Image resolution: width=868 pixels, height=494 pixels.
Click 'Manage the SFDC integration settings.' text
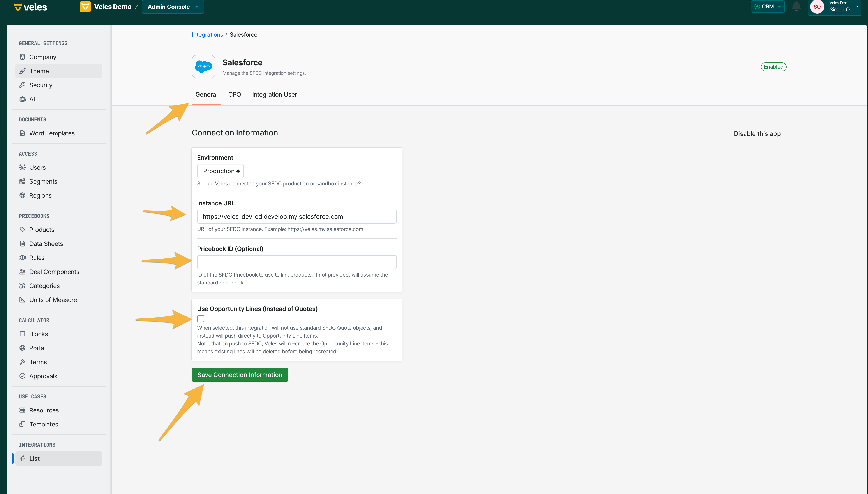(264, 73)
